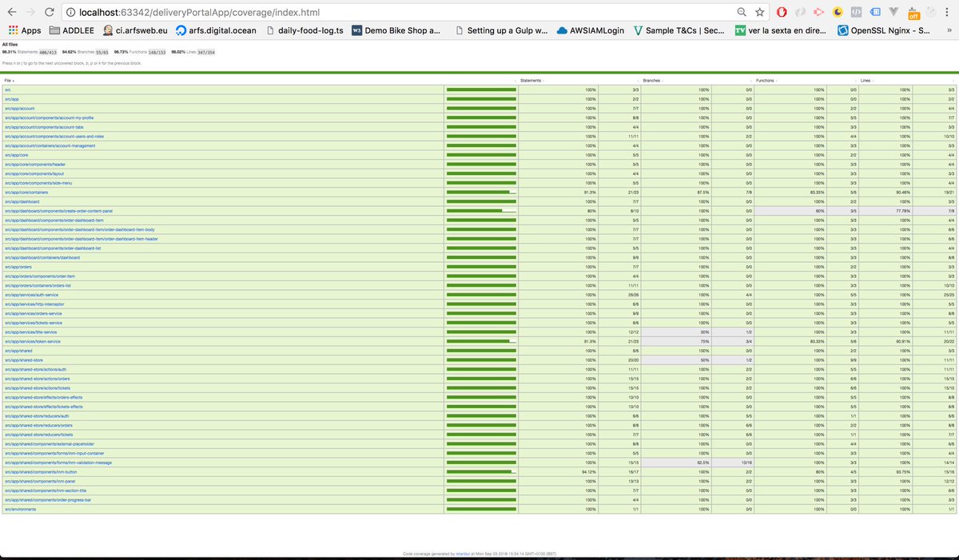The image size is (959, 560).
Task: Open the src/app/core/containers link
Action: pyautogui.click(x=26, y=192)
